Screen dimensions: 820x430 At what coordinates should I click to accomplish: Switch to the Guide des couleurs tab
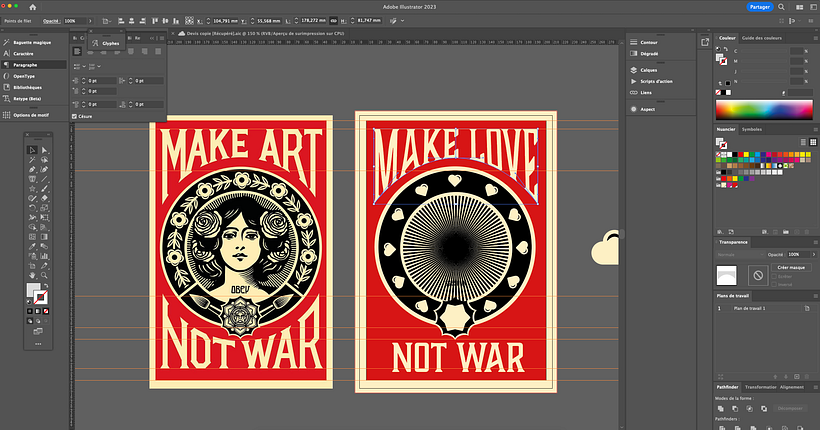pyautogui.click(x=764, y=38)
